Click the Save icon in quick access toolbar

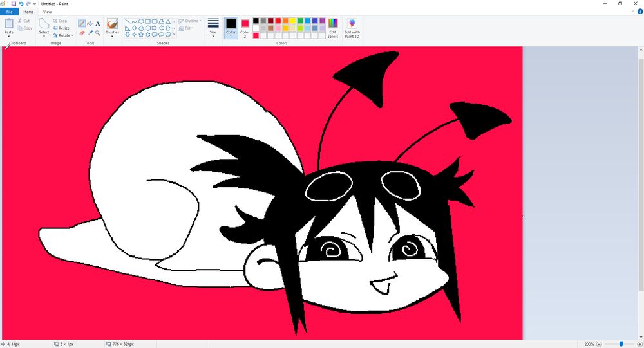click(14, 4)
